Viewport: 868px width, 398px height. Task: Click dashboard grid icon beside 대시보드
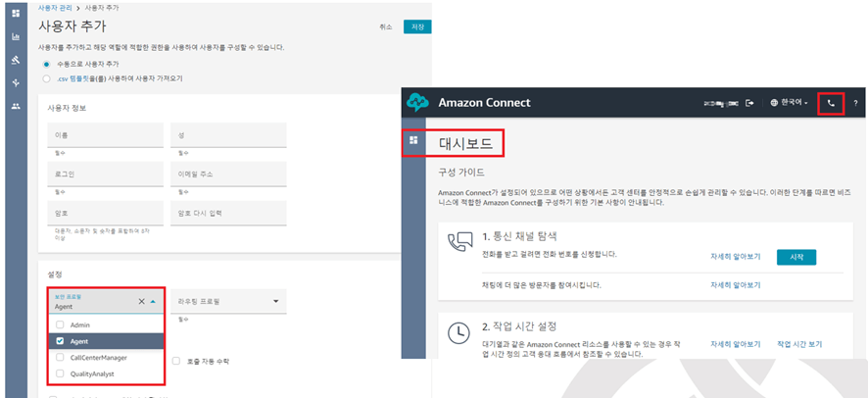[x=413, y=140]
